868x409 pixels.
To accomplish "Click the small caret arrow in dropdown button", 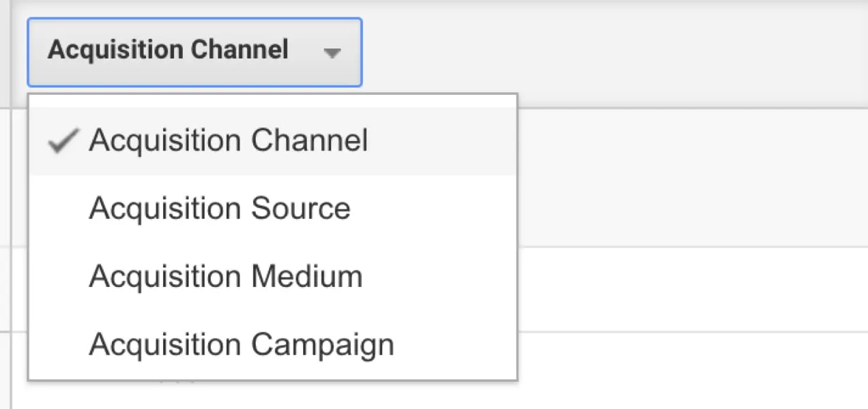I will pyautogui.click(x=332, y=53).
